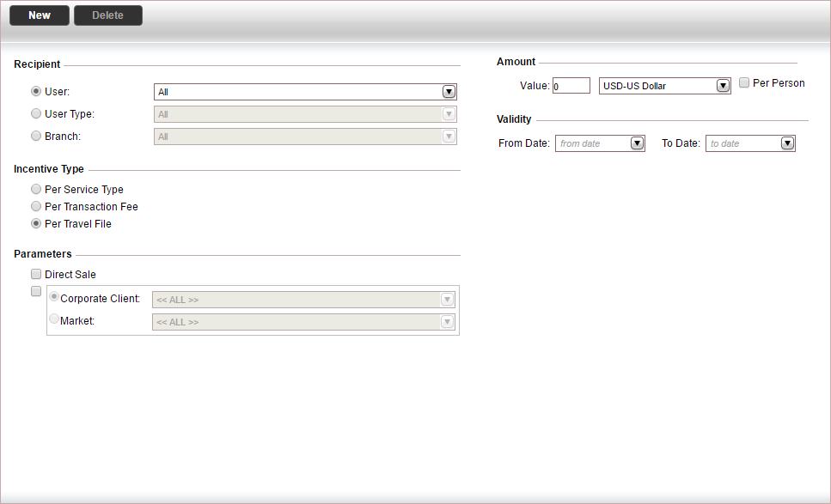This screenshot has height=504, width=831.
Task: Click the Value: label
Action: pyautogui.click(x=535, y=86)
